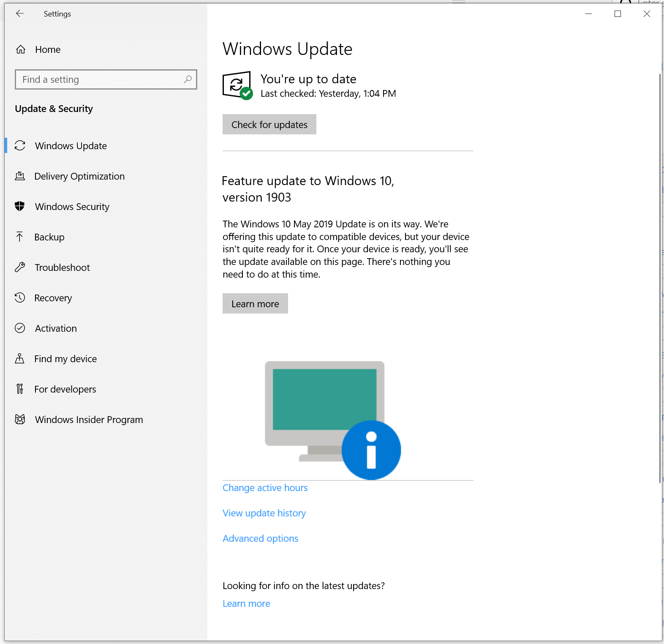This screenshot has width=664, height=644.
Task: Open View update history link
Action: coord(264,513)
